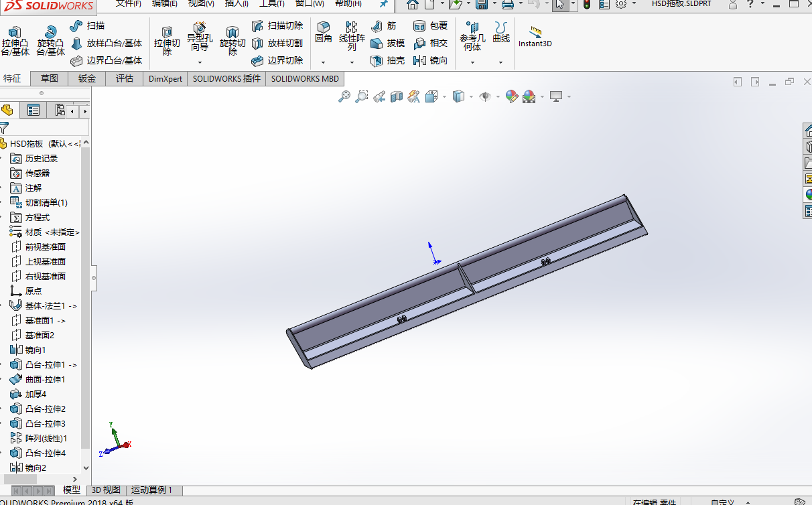Click the Intersect (相交) tool
The width and height of the screenshot is (812, 505).
431,43
